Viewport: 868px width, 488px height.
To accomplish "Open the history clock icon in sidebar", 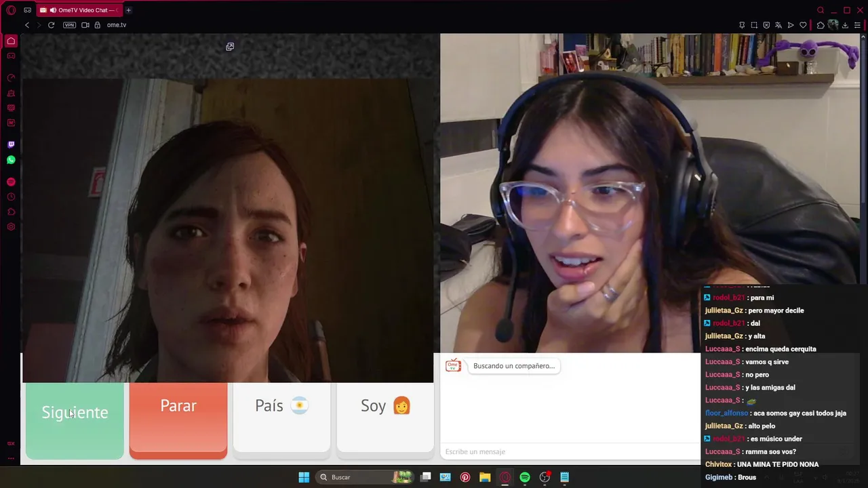I will 11,197.
